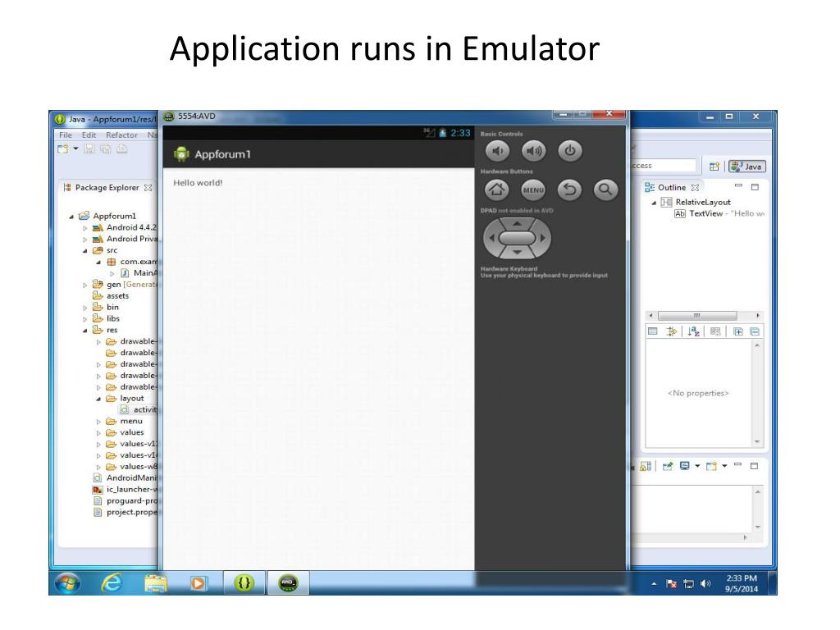Select the assets folder
840x630 pixels.
pos(111,295)
